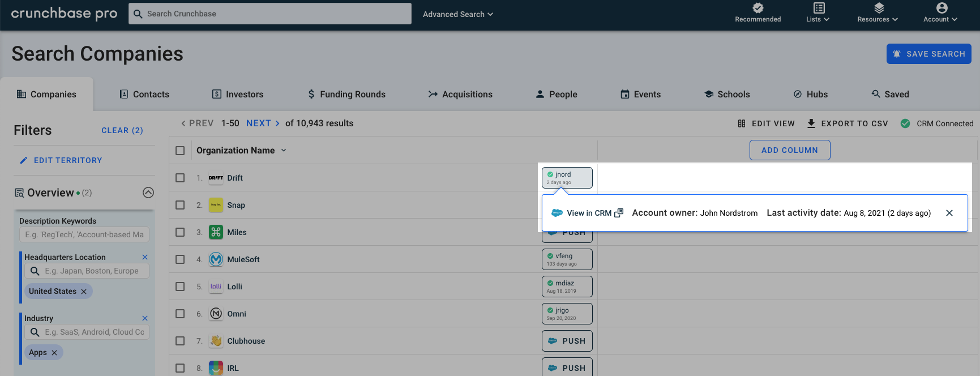This screenshot has height=376, width=980.
Task: Click the Headquarters Location search input
Action: 87,271
